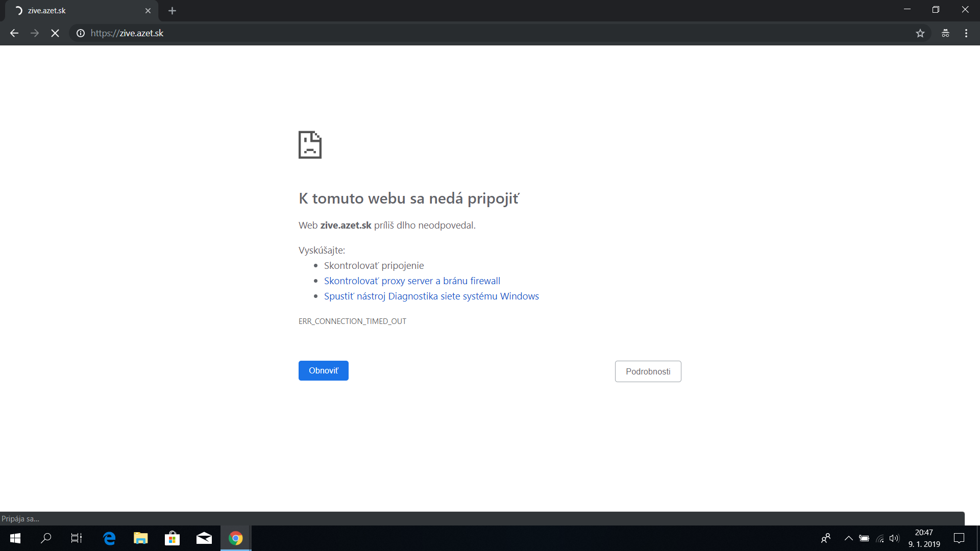The width and height of the screenshot is (980, 551).
Task: Open the Wi-Fi network tray icon
Action: pos(880,538)
